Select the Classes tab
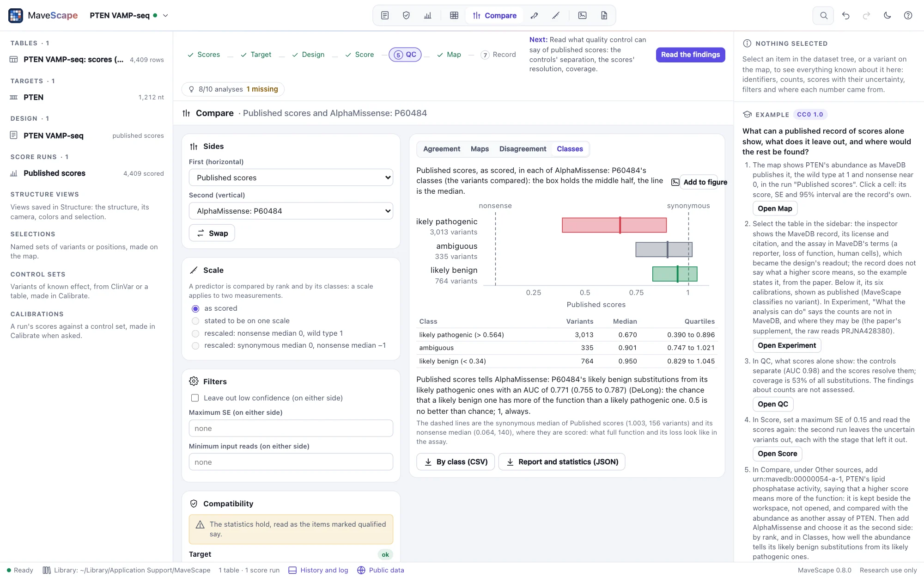This screenshot has height=578, width=924. coord(570,149)
